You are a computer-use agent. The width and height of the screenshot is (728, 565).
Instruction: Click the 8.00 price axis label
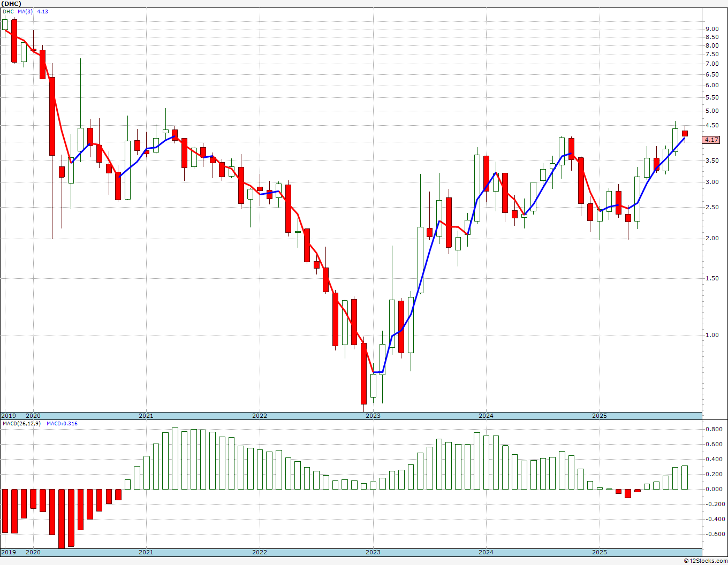pyautogui.click(x=712, y=45)
